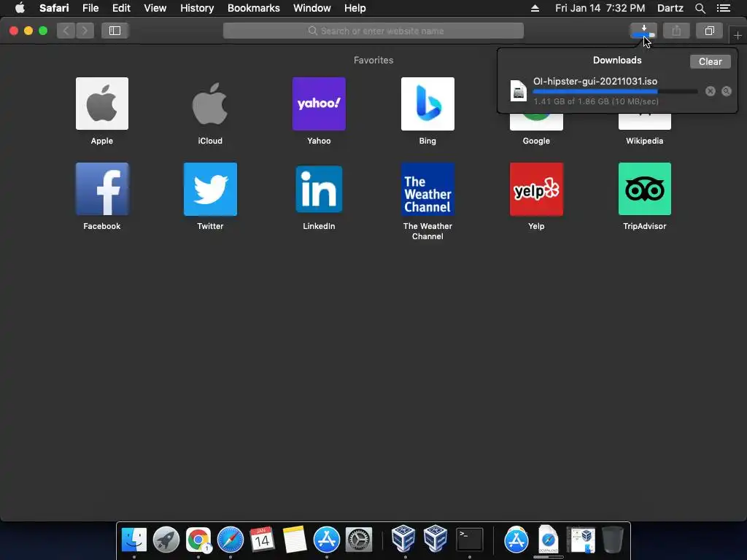Open the Help menu

[x=355, y=8]
